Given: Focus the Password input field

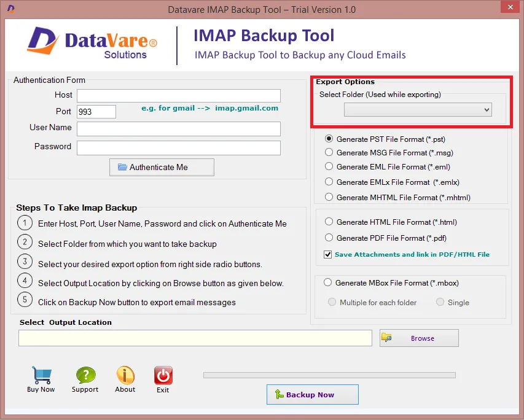Looking at the screenshot, I should [x=179, y=148].
